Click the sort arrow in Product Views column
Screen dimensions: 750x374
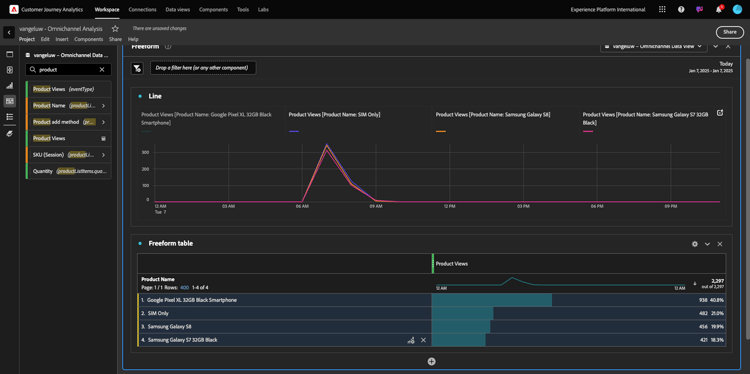pos(695,283)
